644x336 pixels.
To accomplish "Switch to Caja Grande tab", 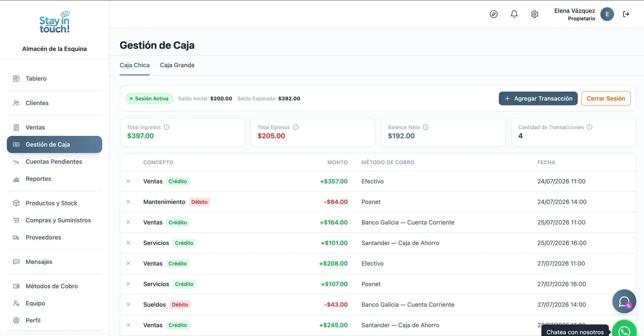I will [x=177, y=65].
